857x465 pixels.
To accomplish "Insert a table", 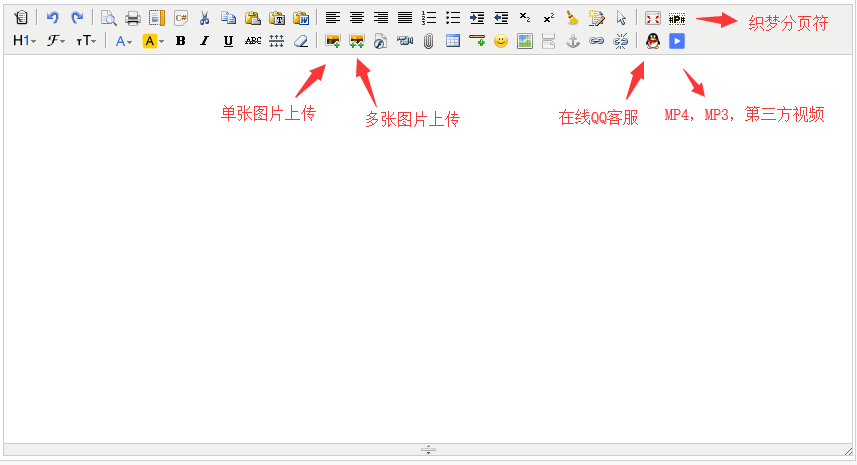I will [x=453, y=41].
